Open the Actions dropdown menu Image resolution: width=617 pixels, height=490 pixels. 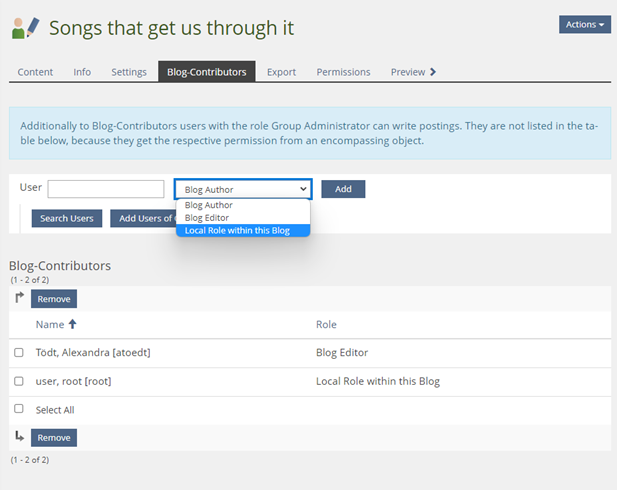click(584, 24)
